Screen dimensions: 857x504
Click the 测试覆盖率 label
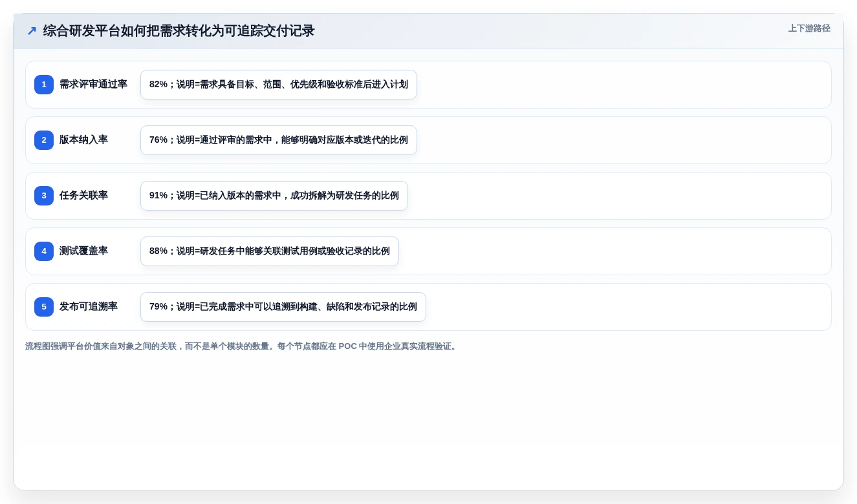point(83,251)
